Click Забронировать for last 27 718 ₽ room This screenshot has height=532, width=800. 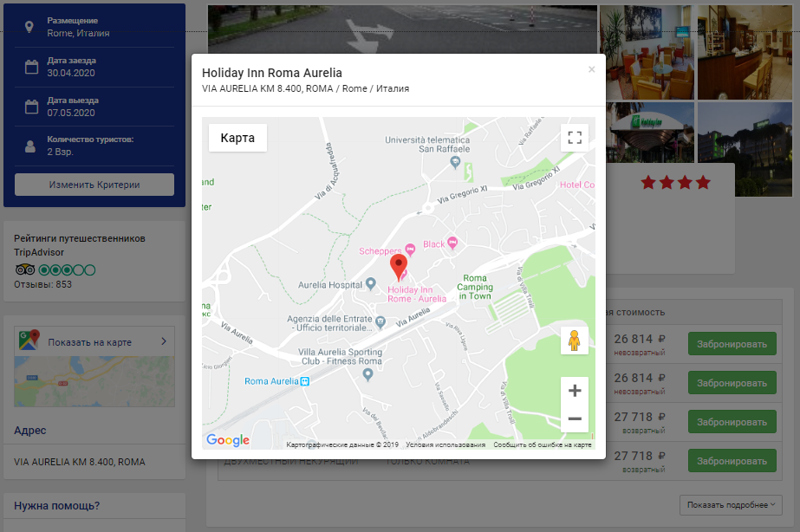732,461
